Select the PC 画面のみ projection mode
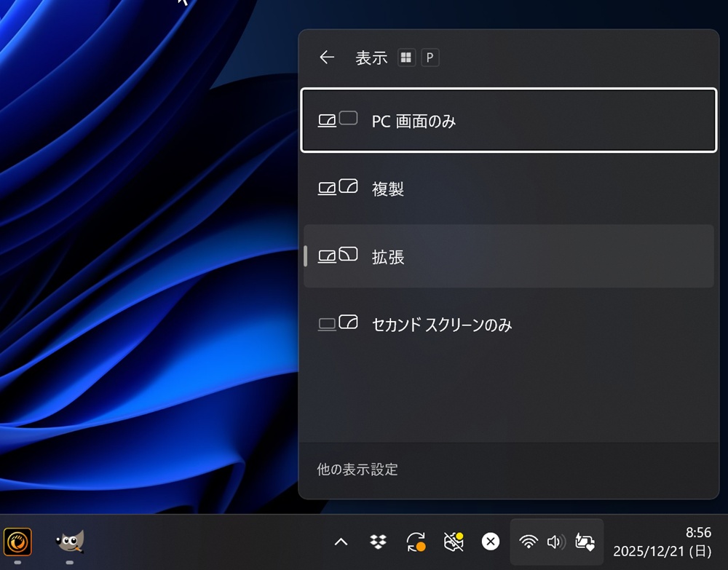 click(508, 120)
